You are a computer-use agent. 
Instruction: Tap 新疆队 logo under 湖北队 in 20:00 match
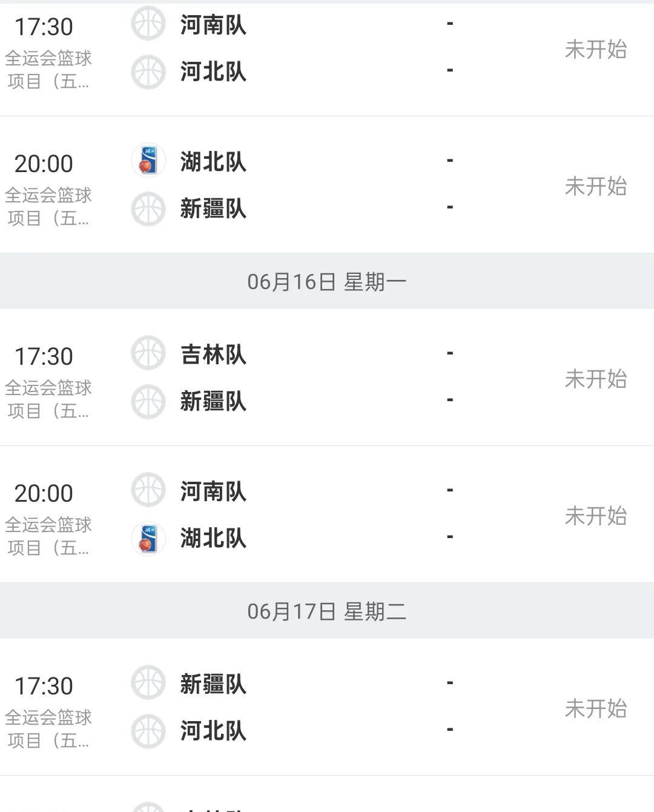pyautogui.click(x=148, y=208)
